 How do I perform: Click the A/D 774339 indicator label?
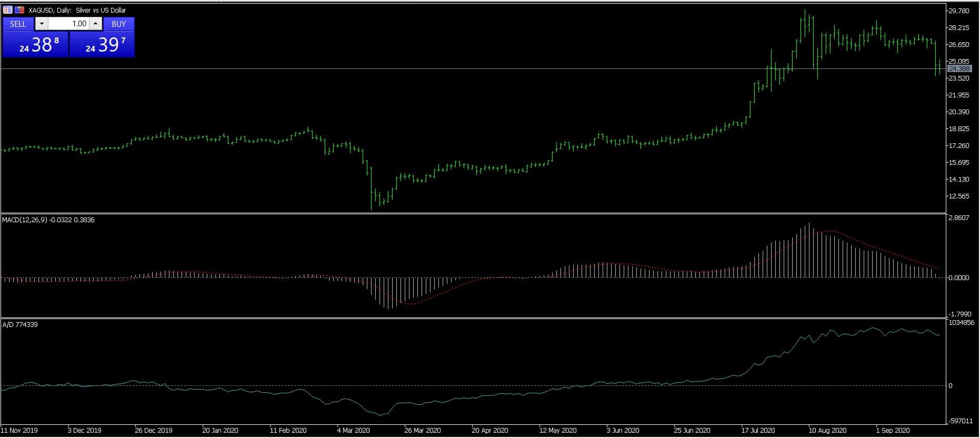tap(20, 325)
